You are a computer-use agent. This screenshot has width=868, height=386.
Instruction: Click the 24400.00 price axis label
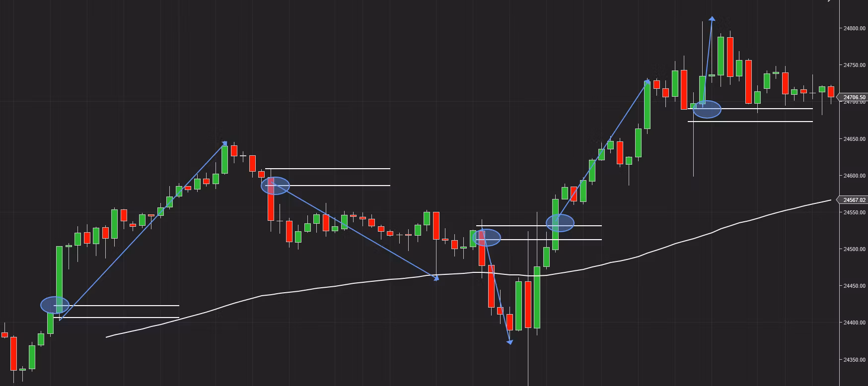click(x=854, y=322)
